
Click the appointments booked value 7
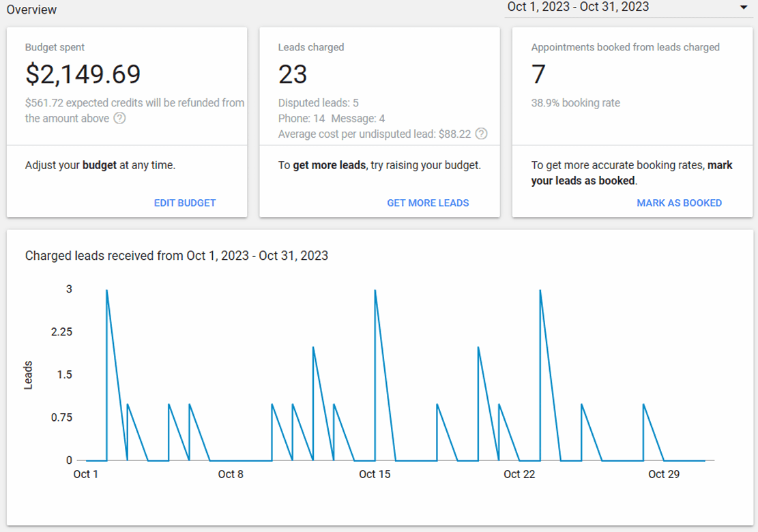point(538,74)
